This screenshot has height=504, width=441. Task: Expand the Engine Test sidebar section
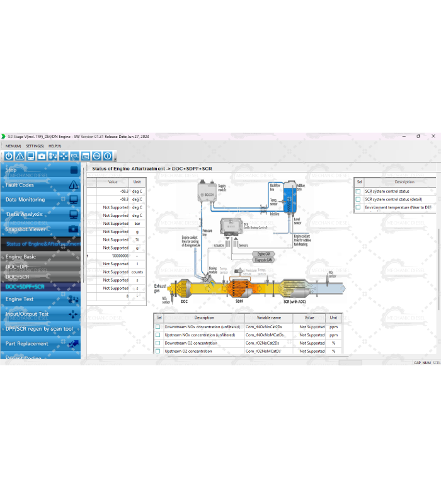pos(40,299)
